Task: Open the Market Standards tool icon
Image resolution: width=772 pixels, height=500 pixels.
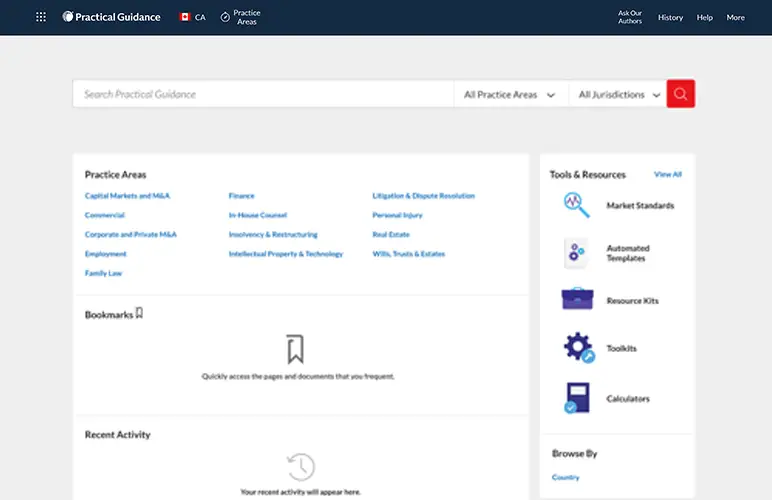Action: [576, 205]
